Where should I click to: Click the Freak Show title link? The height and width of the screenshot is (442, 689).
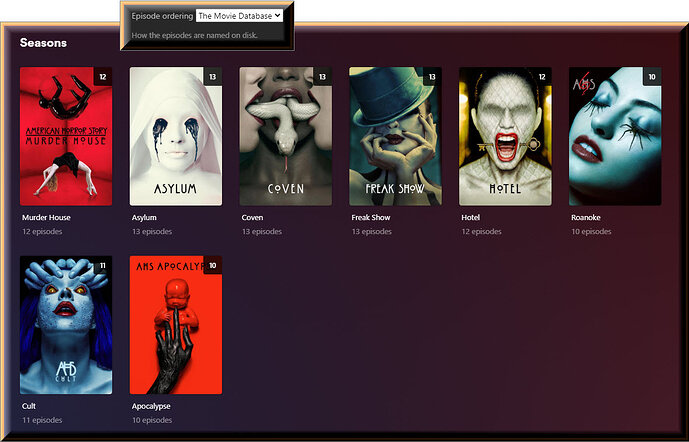coord(371,217)
